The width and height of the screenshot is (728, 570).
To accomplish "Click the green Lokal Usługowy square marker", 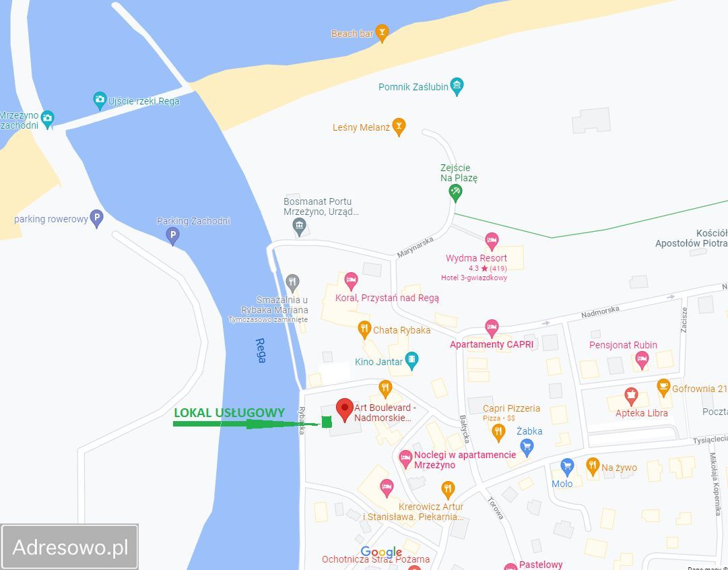I will click(x=327, y=422).
